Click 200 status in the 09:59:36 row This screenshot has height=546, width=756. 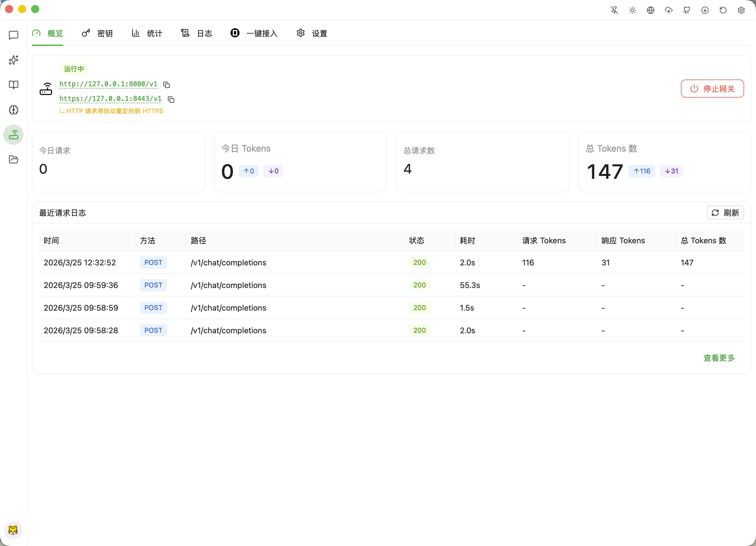(419, 285)
